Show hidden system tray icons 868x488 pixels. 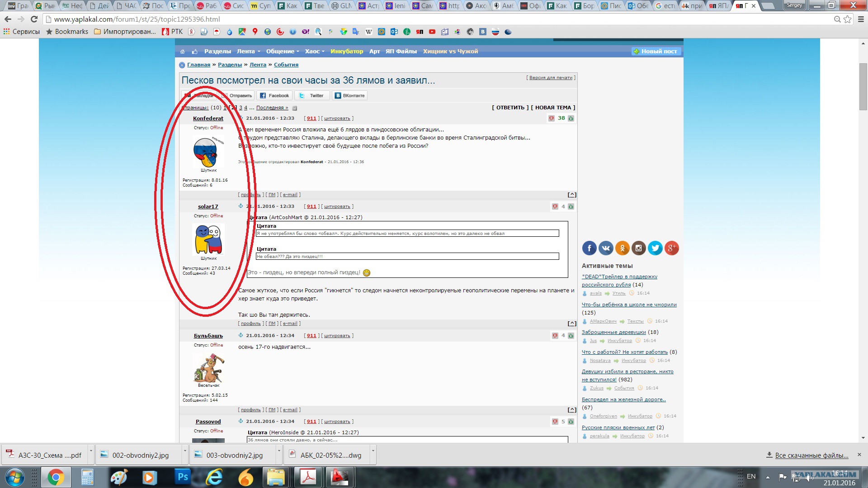(x=768, y=477)
